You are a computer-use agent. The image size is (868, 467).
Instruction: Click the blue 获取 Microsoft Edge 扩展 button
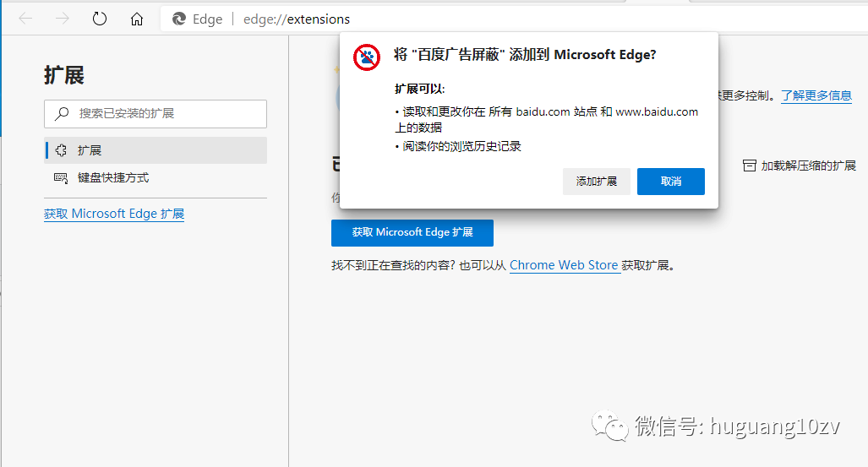point(412,233)
